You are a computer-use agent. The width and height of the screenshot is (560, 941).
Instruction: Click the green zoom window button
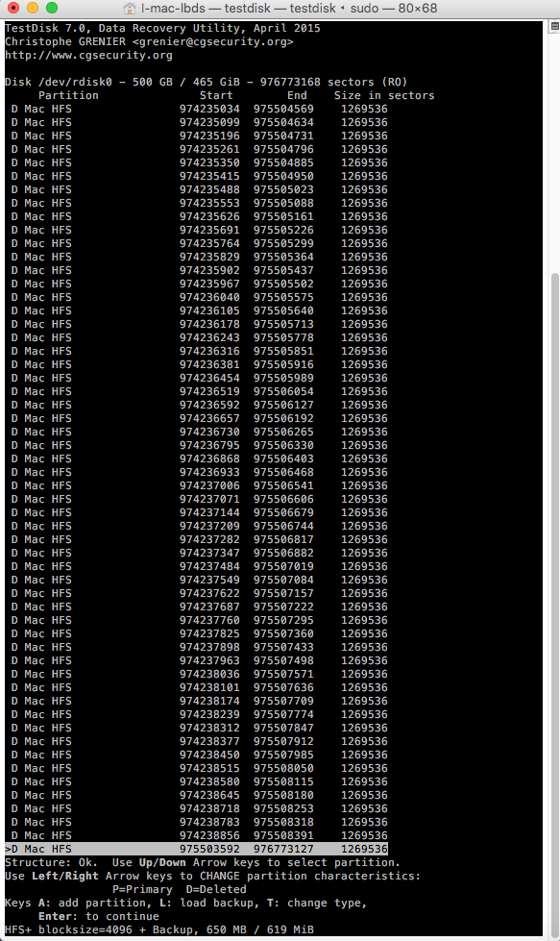click(x=52, y=8)
